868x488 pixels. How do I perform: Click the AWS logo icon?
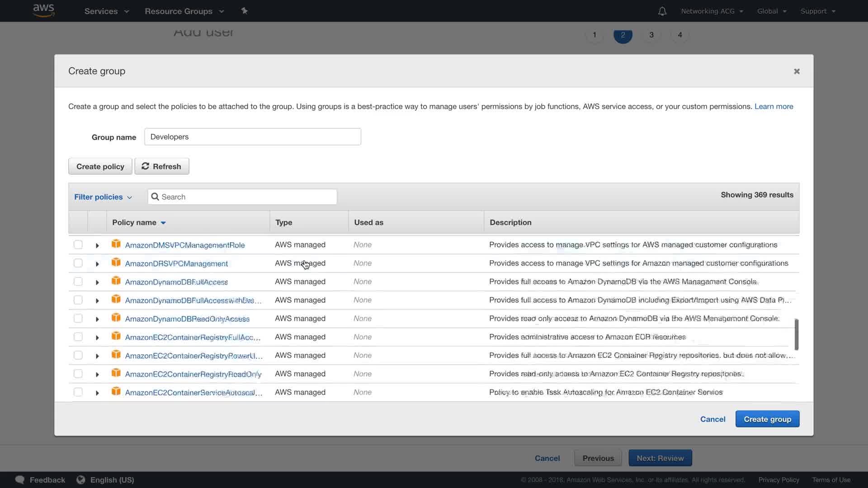click(x=44, y=10)
